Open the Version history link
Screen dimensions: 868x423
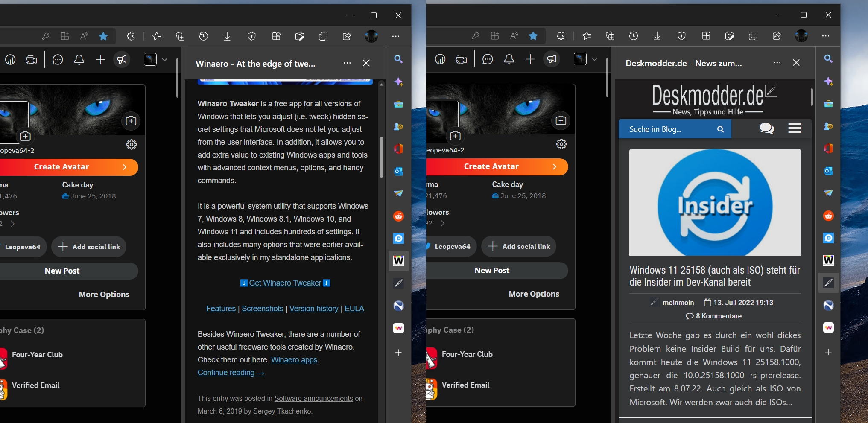[314, 309]
